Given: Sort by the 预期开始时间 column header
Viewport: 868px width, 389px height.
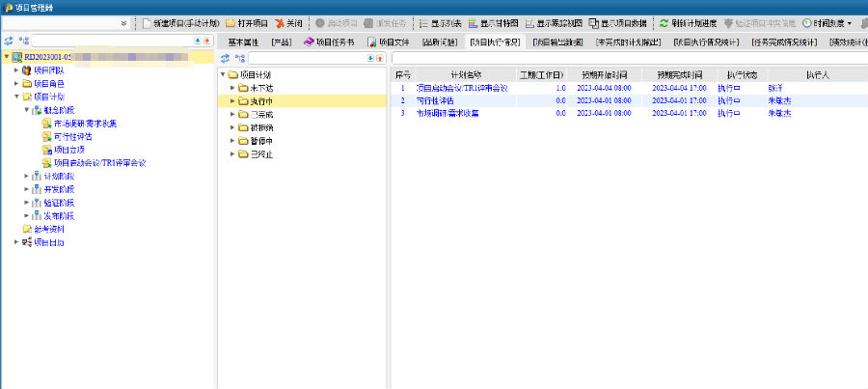Looking at the screenshot, I should (604, 75).
